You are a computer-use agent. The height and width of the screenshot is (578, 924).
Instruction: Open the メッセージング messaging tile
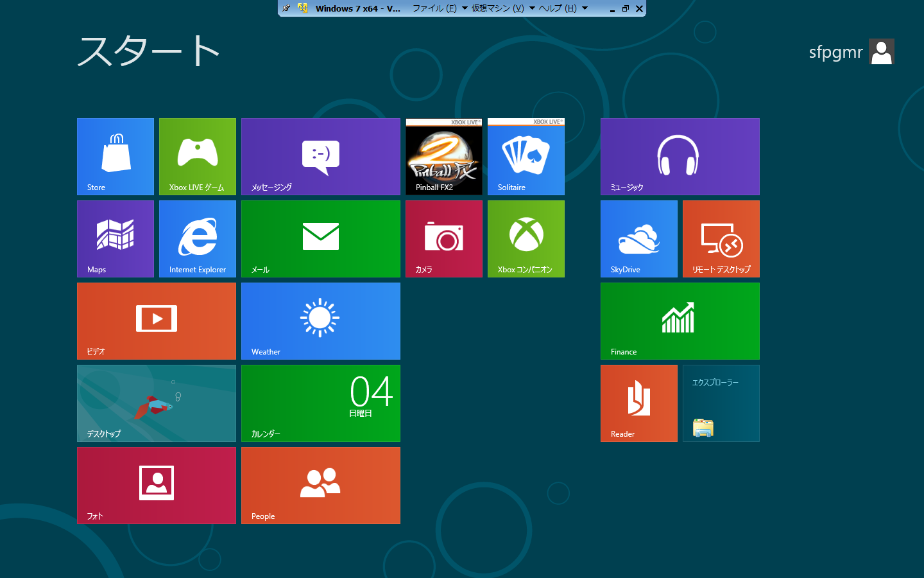point(321,157)
